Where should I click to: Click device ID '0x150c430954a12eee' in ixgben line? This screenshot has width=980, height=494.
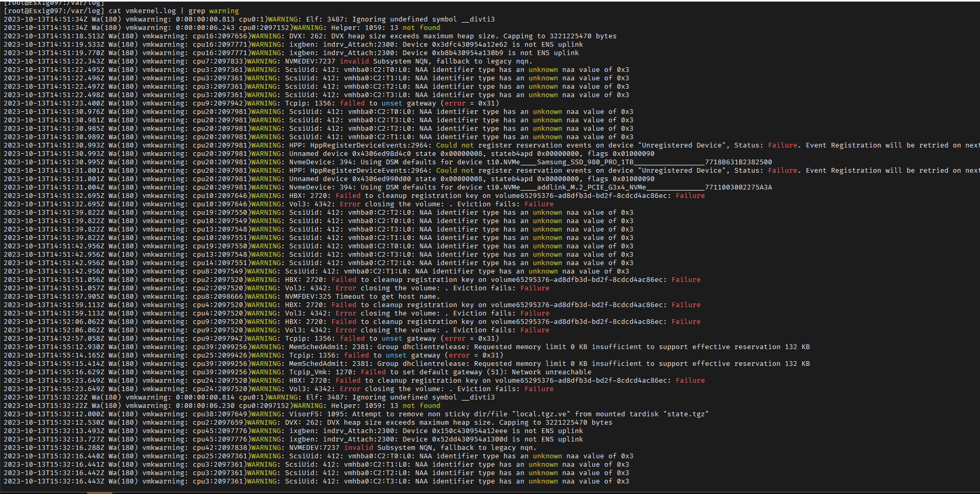point(470,431)
